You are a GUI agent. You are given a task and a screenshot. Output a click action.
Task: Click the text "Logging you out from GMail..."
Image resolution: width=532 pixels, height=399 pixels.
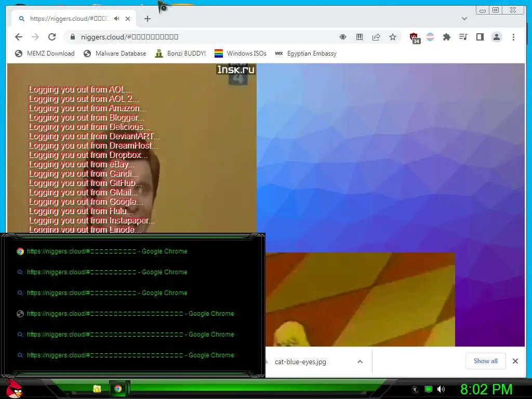[x=84, y=192]
